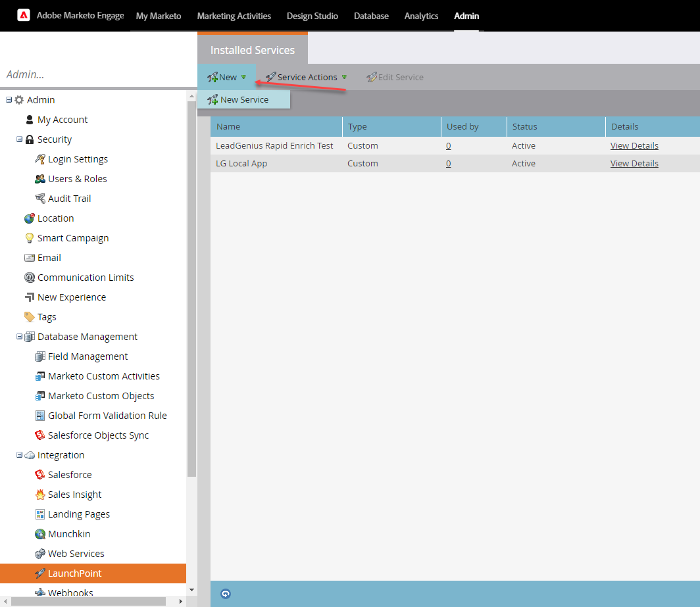The width and height of the screenshot is (700, 607).
Task: Click the Audit Trail camera icon
Action: 40,199
